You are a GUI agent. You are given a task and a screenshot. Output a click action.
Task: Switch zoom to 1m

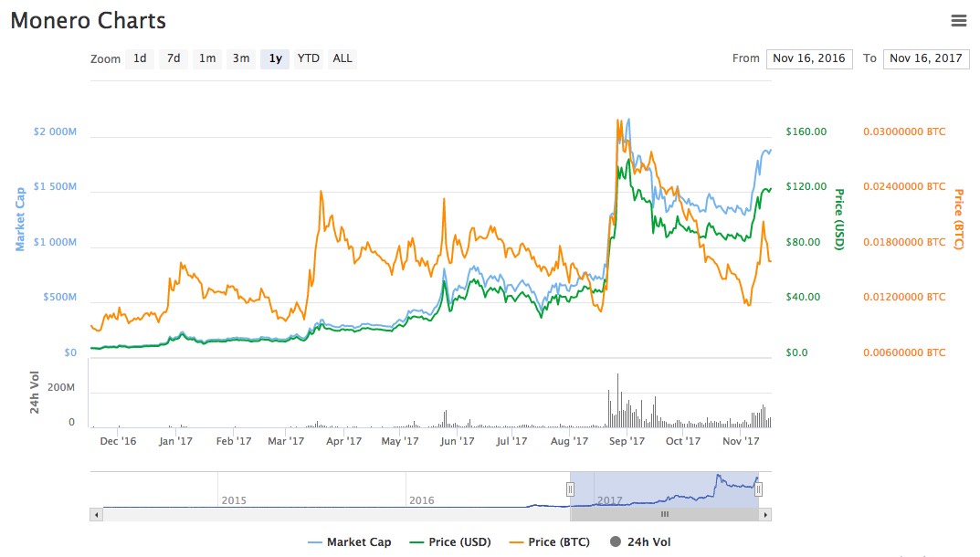click(x=207, y=58)
